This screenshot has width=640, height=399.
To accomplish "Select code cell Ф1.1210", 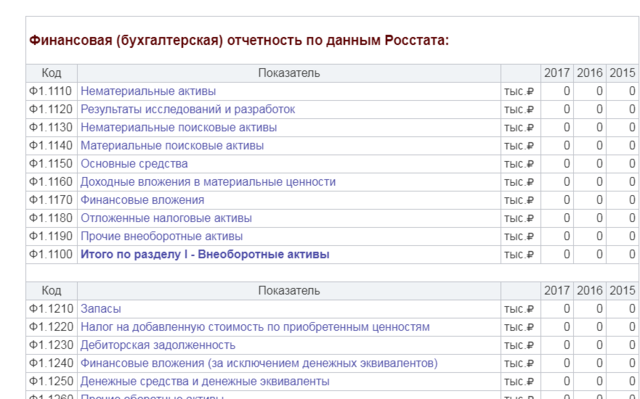I will point(51,309).
